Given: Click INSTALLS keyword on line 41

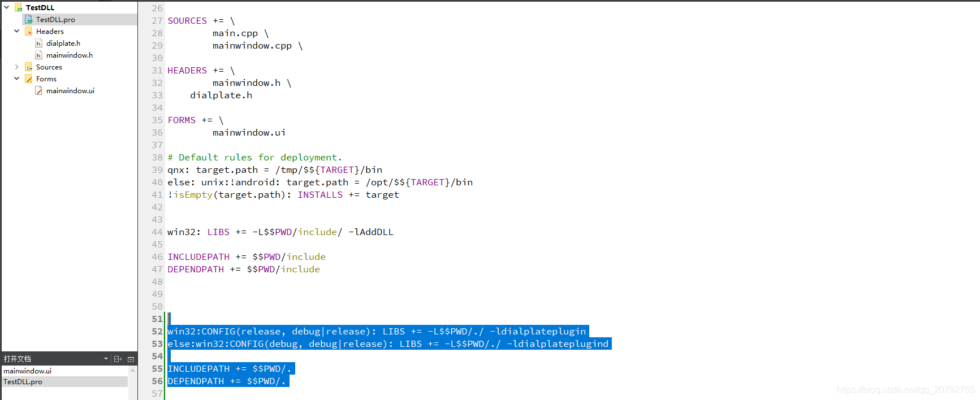Looking at the screenshot, I should pyautogui.click(x=320, y=195).
